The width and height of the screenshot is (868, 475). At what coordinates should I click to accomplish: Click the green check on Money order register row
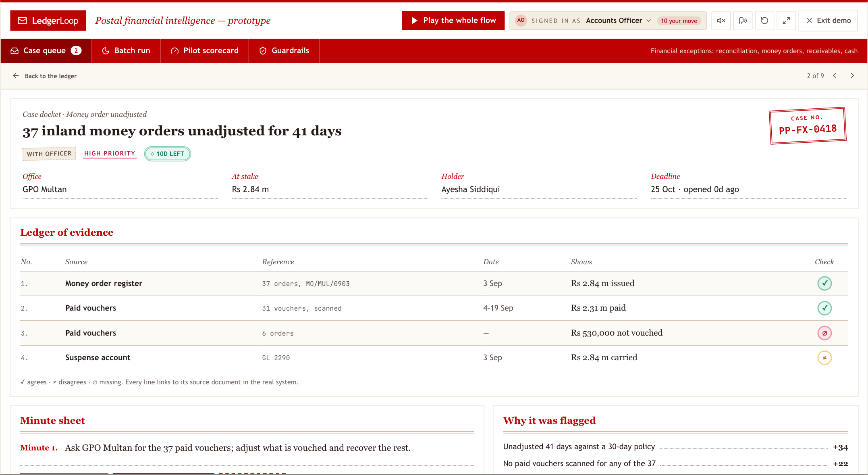824,283
